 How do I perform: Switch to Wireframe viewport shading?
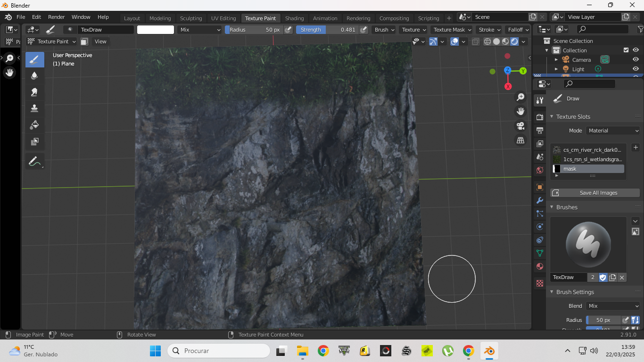(x=487, y=41)
